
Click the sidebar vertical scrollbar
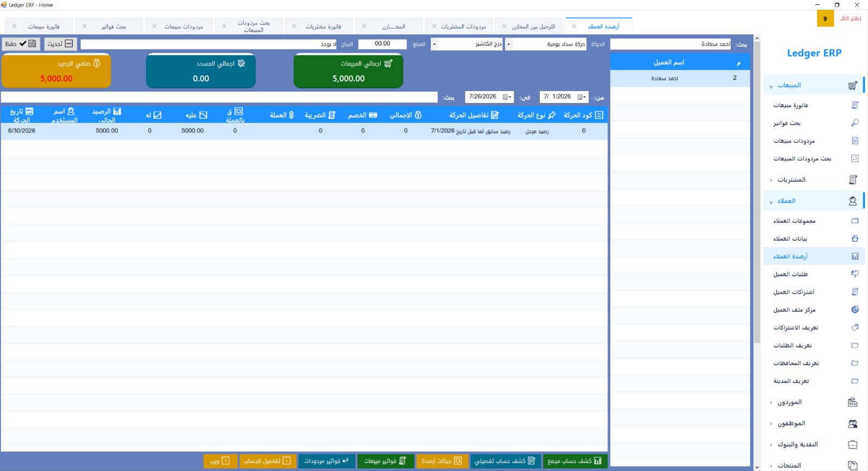[757, 192]
